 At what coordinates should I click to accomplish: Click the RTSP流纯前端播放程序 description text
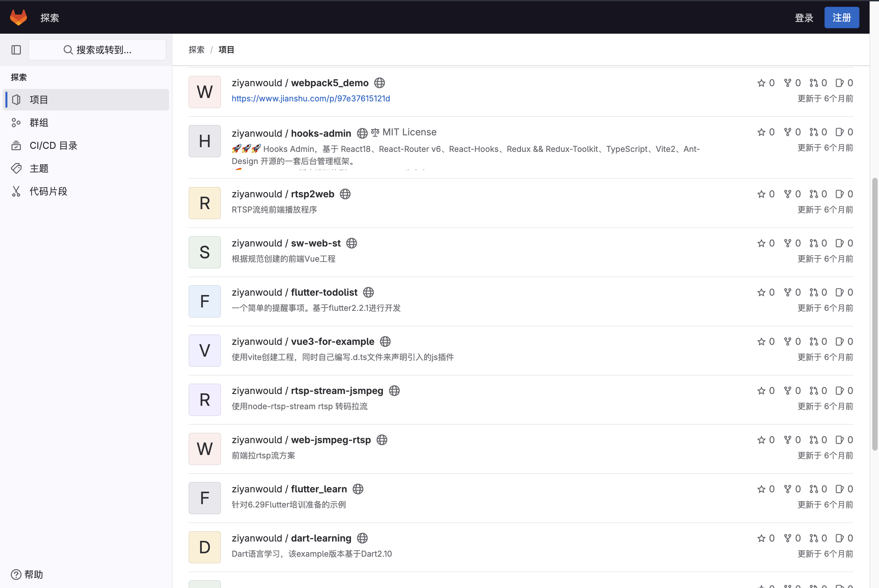point(274,209)
